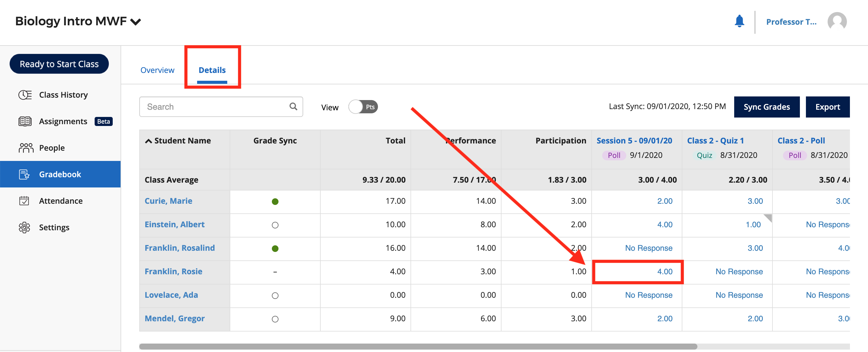
Task: Open the course Settings
Action: 54,227
